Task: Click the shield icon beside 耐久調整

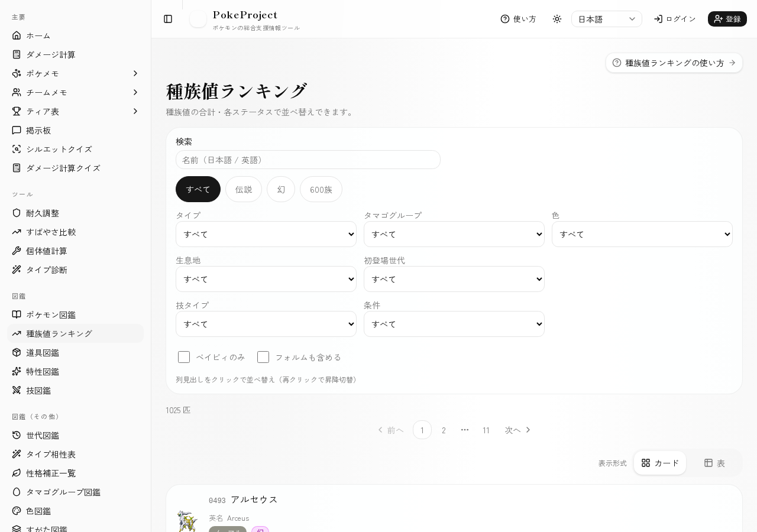Action: pyautogui.click(x=17, y=213)
